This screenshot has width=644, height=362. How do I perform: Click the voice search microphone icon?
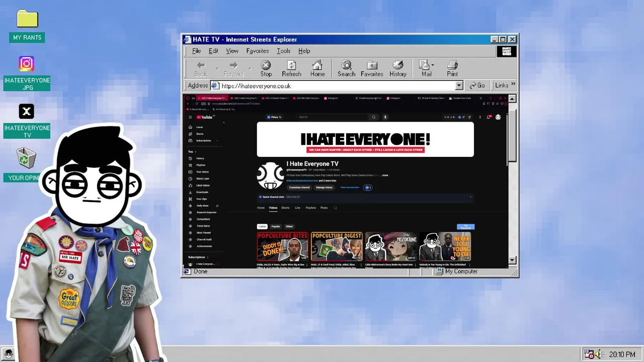(x=385, y=117)
